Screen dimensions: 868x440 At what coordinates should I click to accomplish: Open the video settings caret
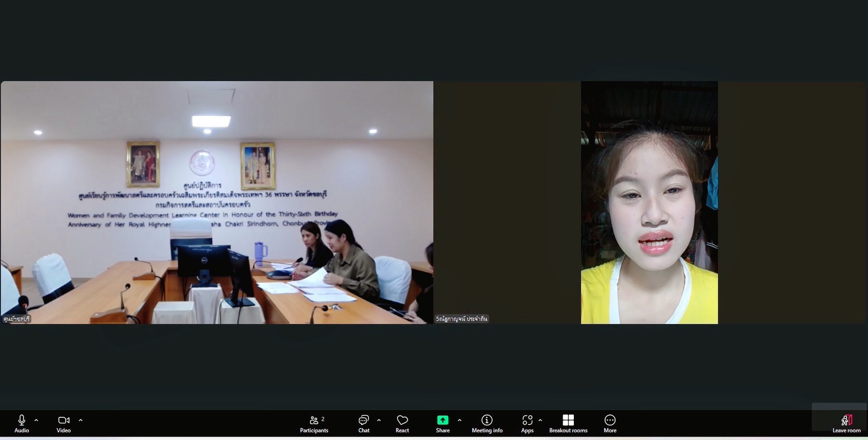point(81,420)
